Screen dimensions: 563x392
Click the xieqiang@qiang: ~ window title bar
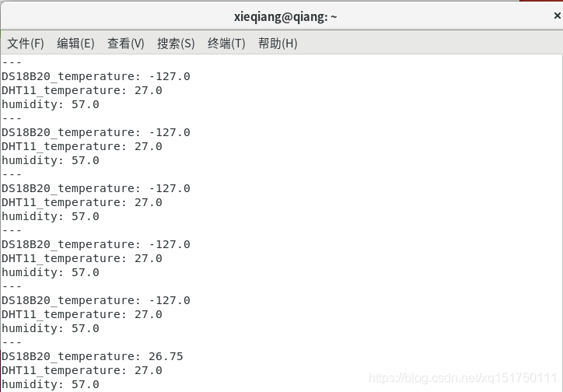[x=285, y=16]
